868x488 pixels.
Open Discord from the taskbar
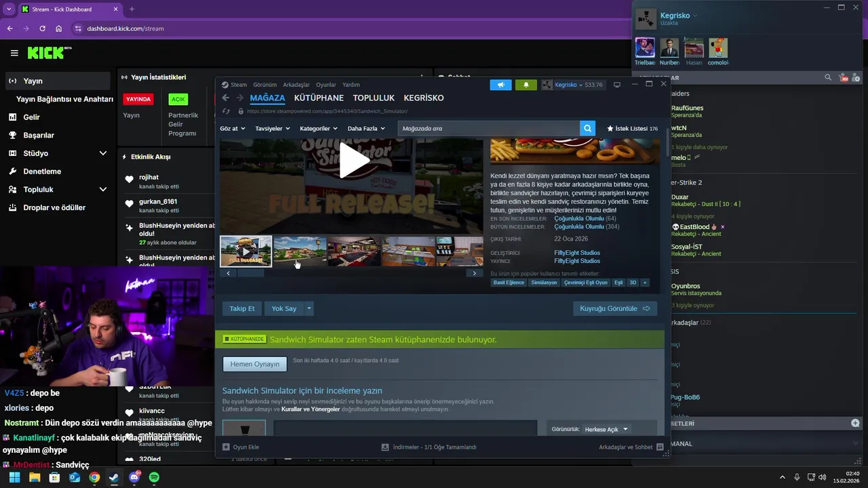click(134, 477)
